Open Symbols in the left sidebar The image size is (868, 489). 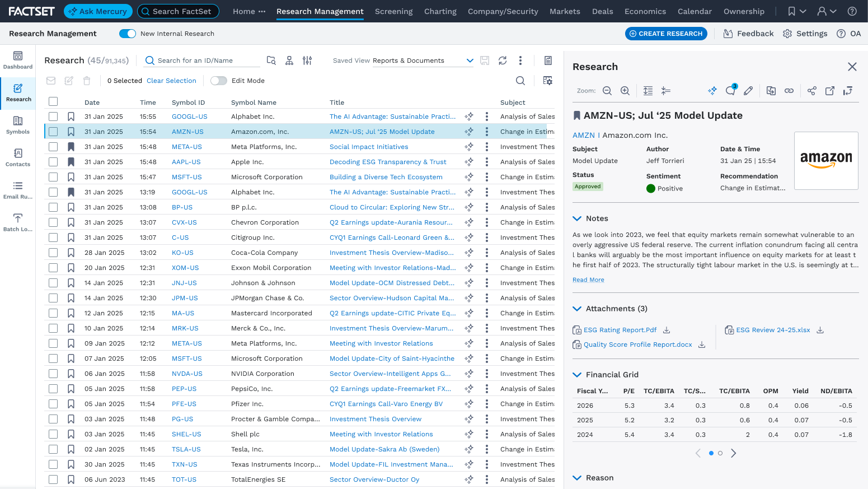(x=18, y=125)
